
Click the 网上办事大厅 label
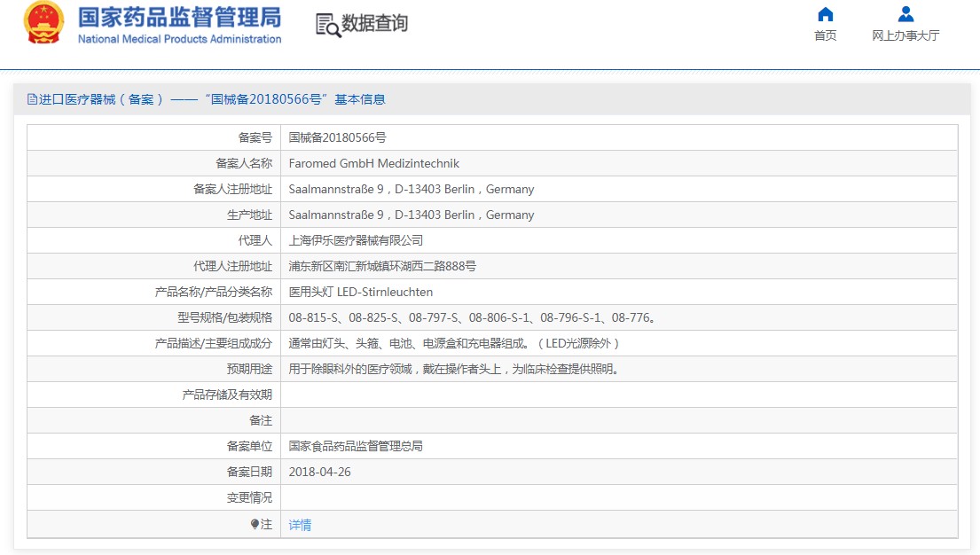(906, 35)
